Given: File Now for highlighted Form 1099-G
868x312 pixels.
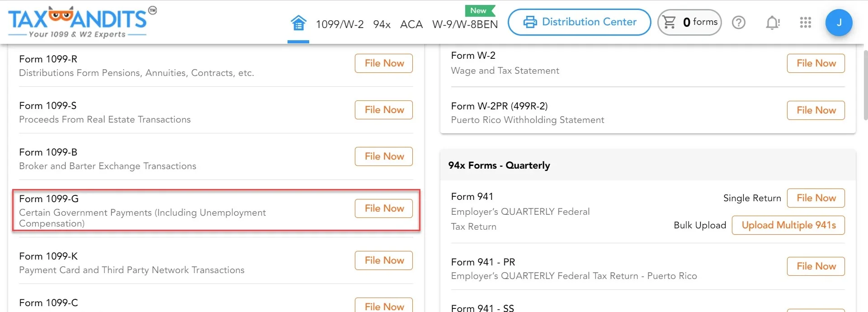Looking at the screenshot, I should click(383, 208).
